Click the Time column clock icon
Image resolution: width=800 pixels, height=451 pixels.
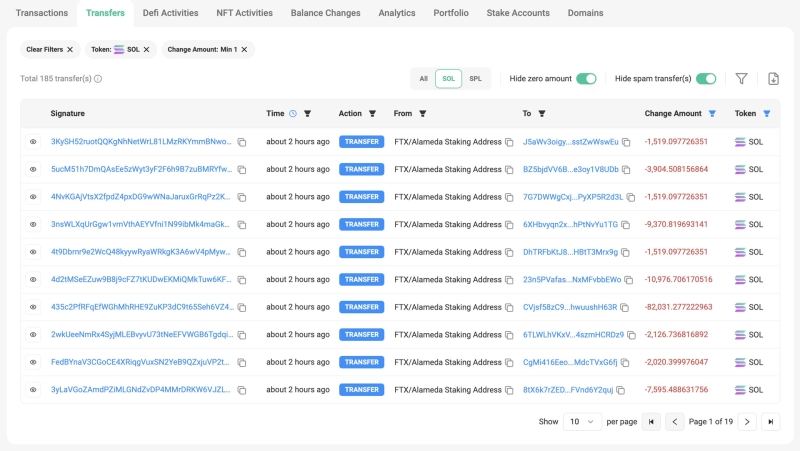pos(293,114)
